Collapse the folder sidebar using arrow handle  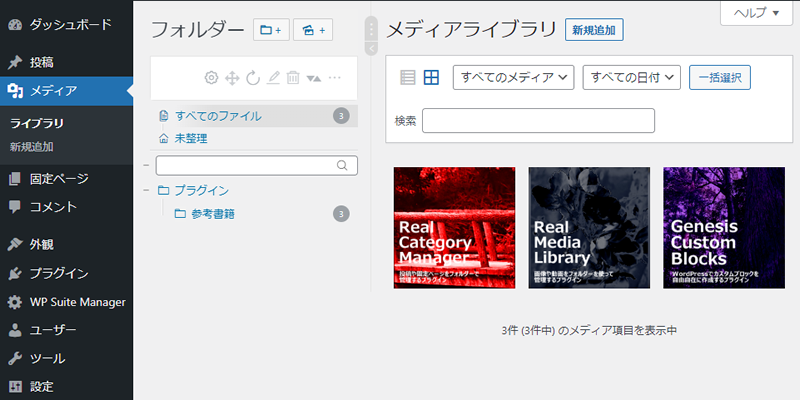coord(371,48)
